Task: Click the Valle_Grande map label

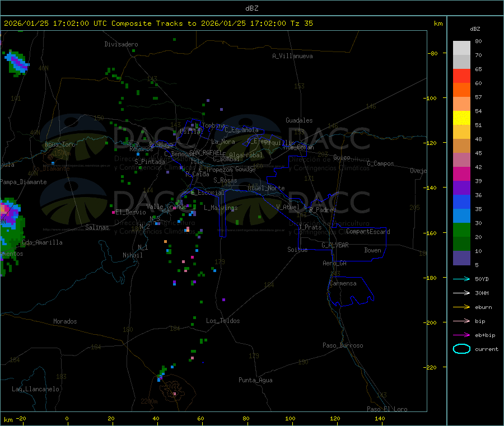Action: 166,206
